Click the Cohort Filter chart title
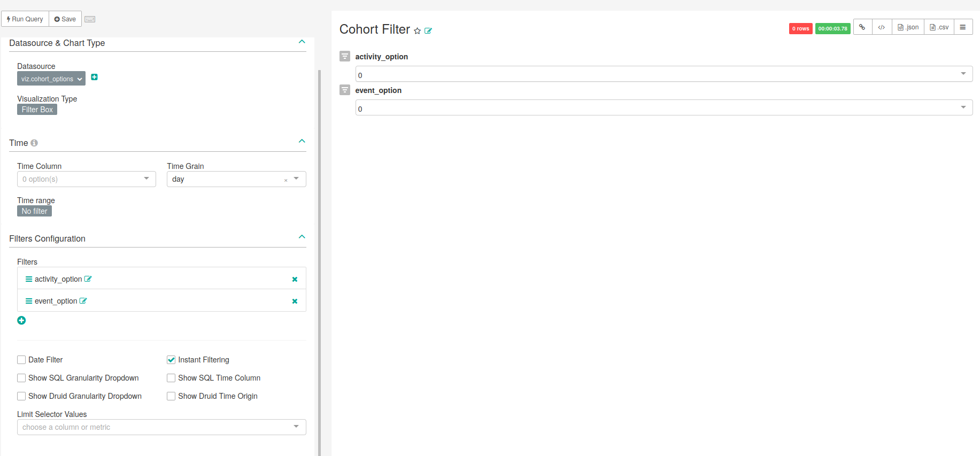980x456 pixels. 375,29
